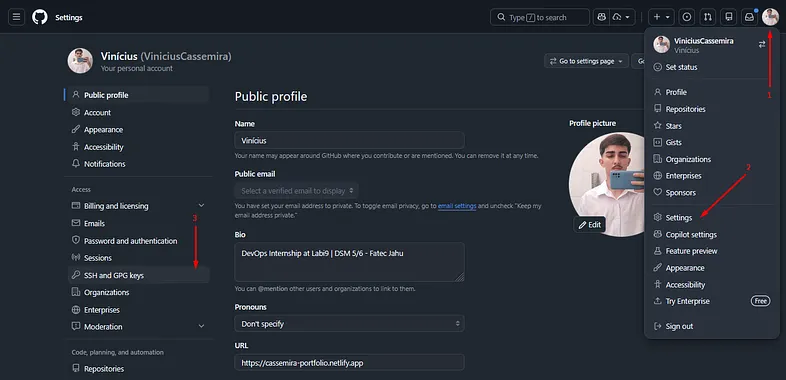Open Repositories from user menu
Image resolution: width=786 pixels, height=380 pixels.
712,109
